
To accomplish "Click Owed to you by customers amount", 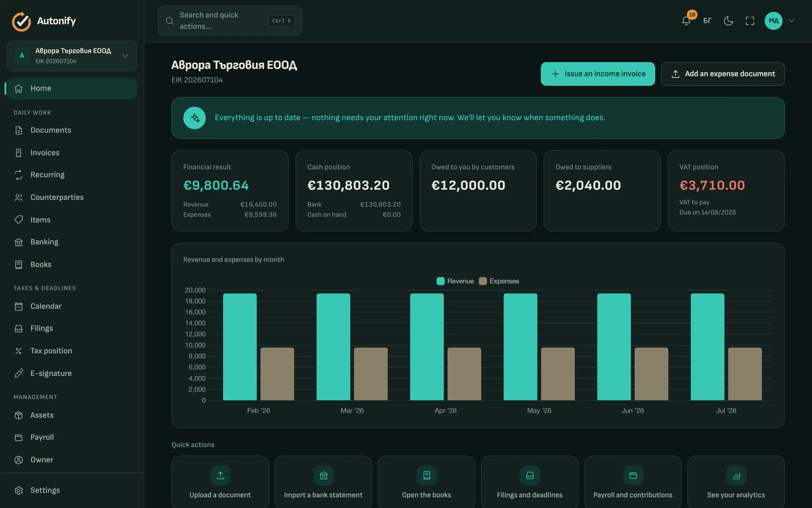I will (468, 185).
